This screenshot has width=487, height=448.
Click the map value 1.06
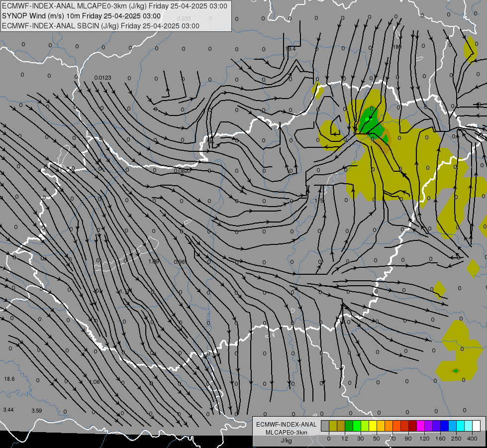95,382
